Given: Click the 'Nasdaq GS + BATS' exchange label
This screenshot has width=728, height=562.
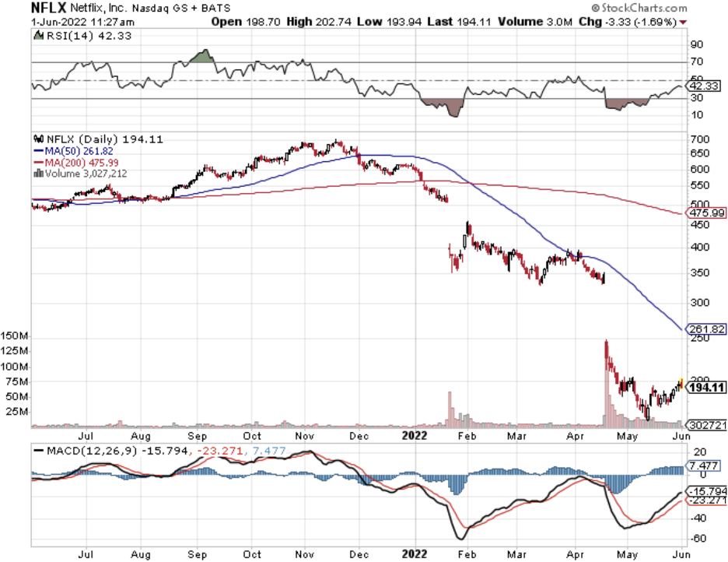Looking at the screenshot, I should 181,9.
